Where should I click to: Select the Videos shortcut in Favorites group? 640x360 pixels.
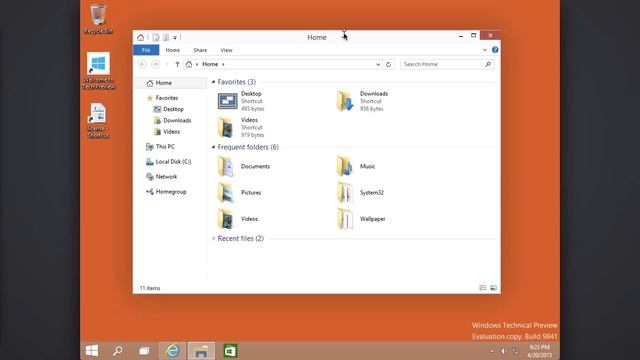241,127
